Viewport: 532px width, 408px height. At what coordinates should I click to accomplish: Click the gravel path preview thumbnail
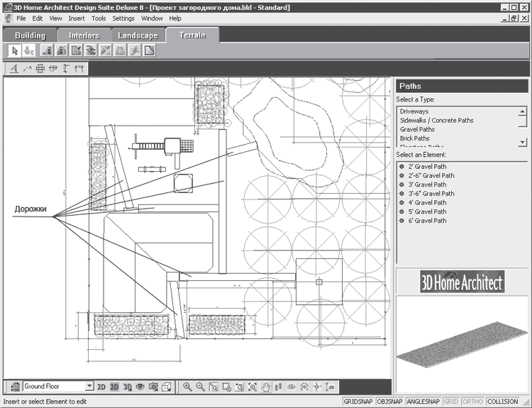coord(462,343)
